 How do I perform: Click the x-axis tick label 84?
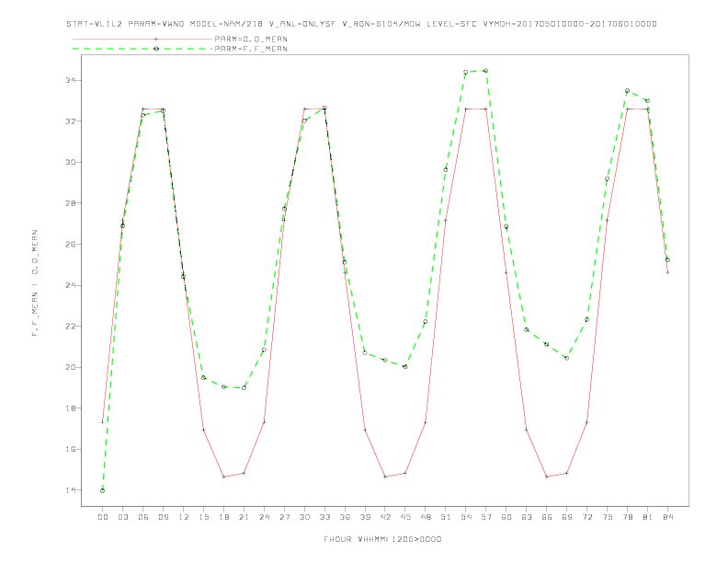(667, 517)
